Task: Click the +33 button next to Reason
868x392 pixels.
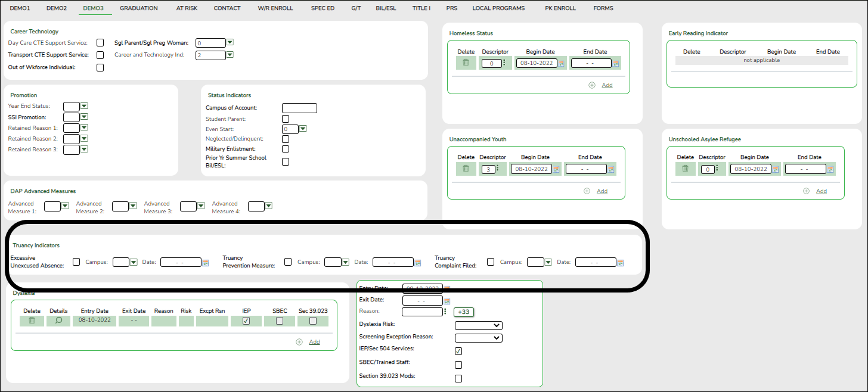Action: 464,312
